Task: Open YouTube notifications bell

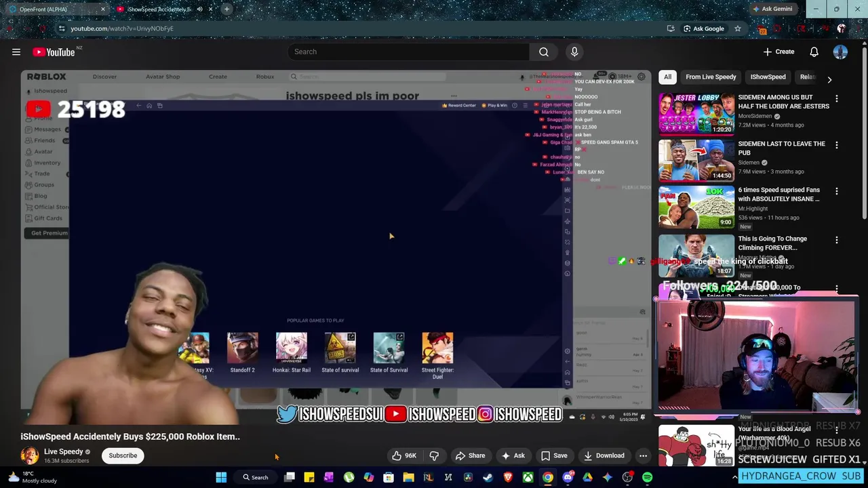Action: tap(814, 52)
